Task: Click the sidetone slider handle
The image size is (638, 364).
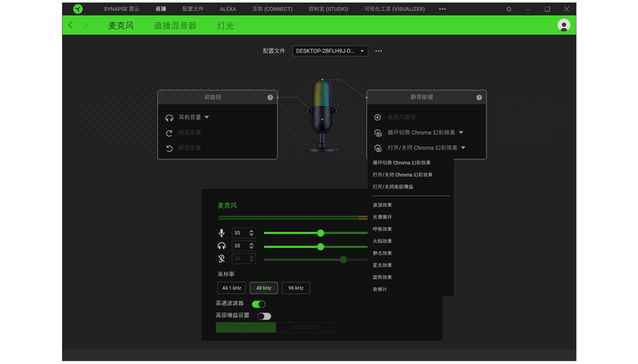Action: click(x=344, y=260)
